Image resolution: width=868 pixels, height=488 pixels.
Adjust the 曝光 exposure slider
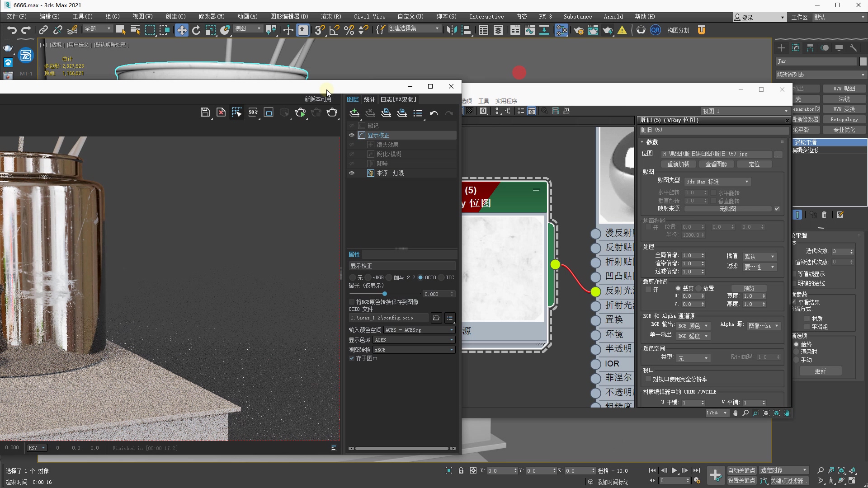click(x=385, y=294)
